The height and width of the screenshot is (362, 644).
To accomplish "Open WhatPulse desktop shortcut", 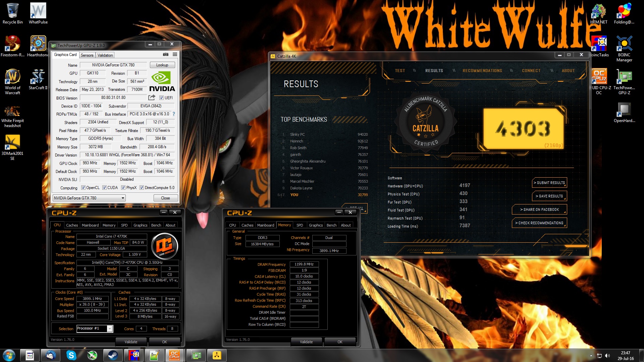I will pos(38,13).
